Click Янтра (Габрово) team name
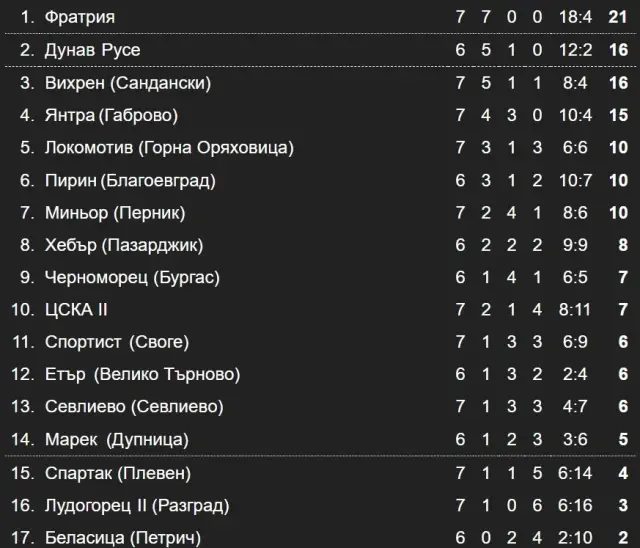The width and height of the screenshot is (640, 548). [x=111, y=115]
